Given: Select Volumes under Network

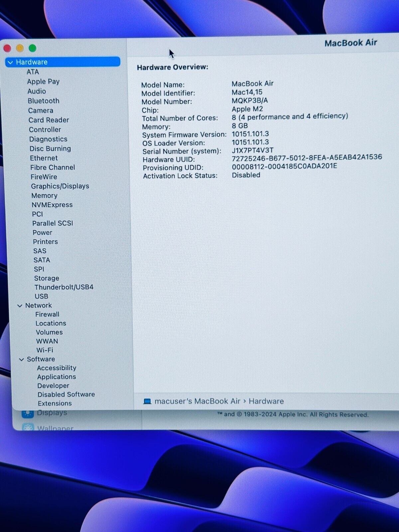Looking at the screenshot, I should [x=49, y=332].
